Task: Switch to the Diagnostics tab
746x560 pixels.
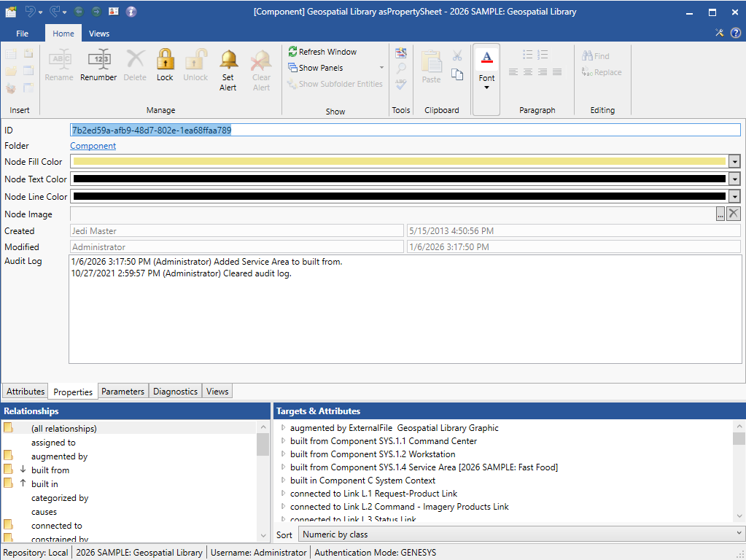Action: tap(175, 392)
